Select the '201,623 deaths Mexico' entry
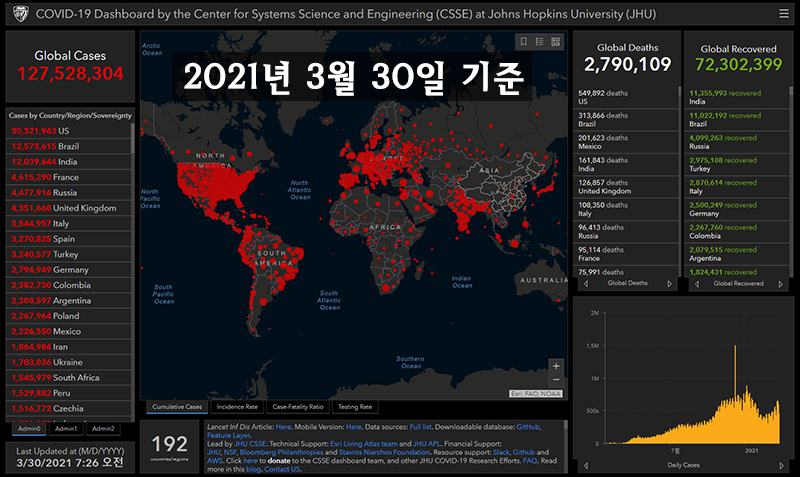 pos(626,142)
